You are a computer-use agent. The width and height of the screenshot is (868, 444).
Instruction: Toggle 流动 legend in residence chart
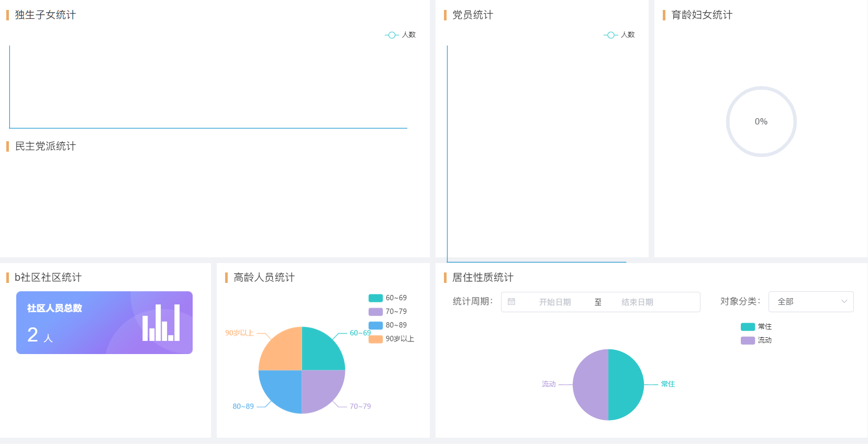756,340
